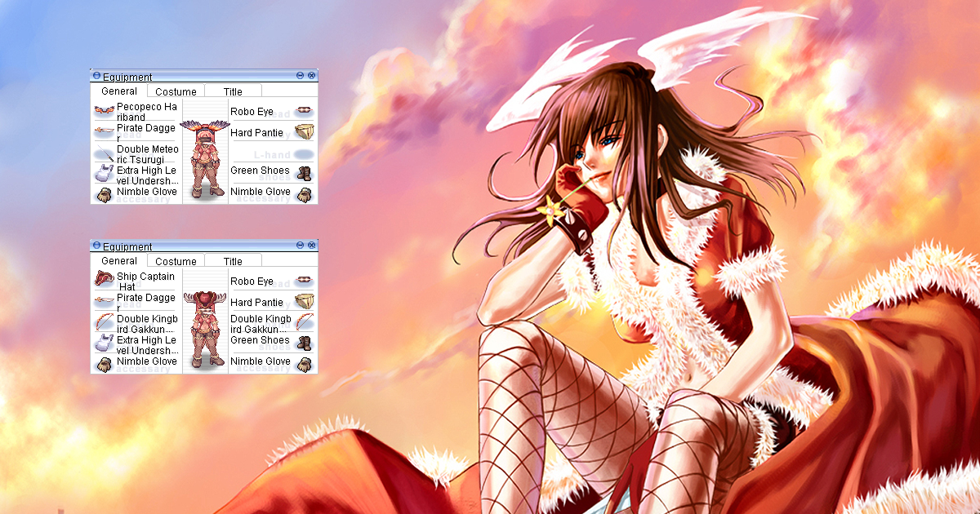Switch to Costume tab in Ship Captain Hat window

tap(176, 261)
